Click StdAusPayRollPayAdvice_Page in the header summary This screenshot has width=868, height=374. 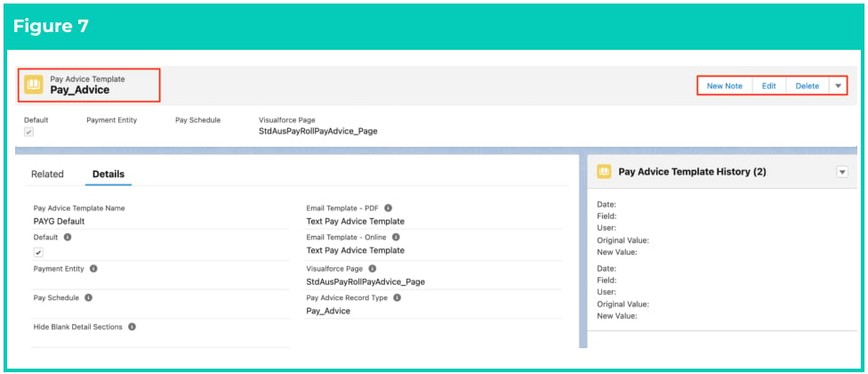coord(318,131)
